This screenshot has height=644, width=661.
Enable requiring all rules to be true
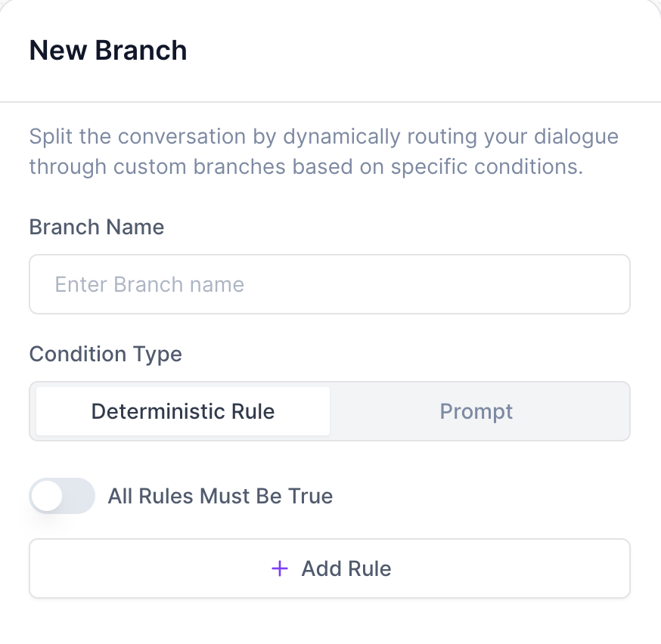pos(62,496)
